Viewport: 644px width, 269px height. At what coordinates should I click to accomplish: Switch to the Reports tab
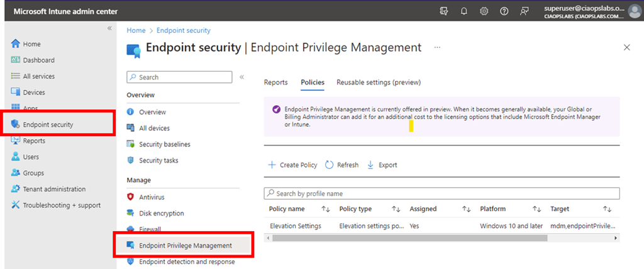coord(275,83)
